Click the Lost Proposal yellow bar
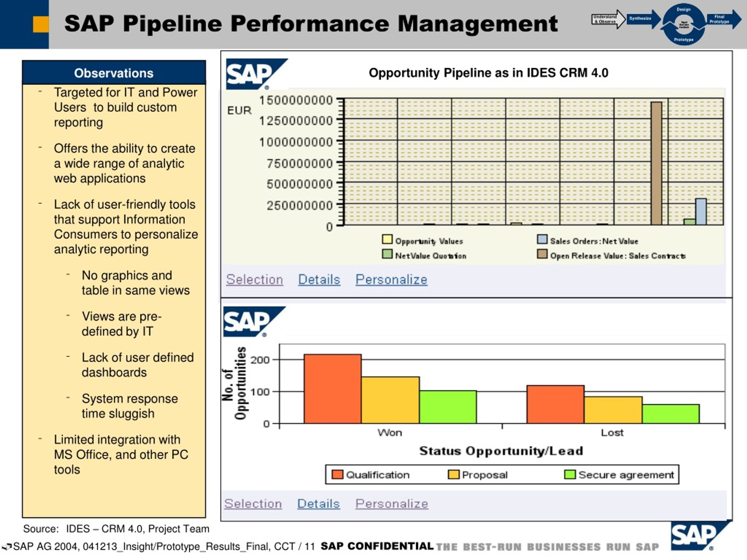The width and height of the screenshot is (747, 560). (x=613, y=410)
